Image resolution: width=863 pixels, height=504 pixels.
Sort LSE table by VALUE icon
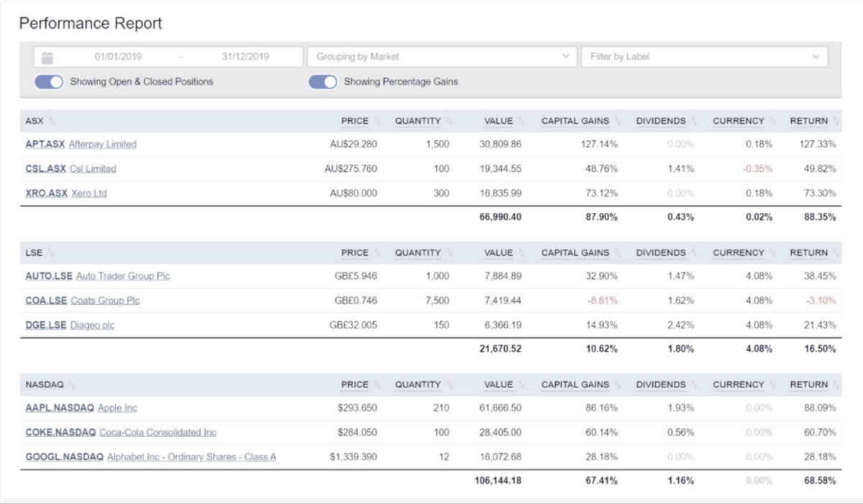pyautogui.click(x=522, y=253)
